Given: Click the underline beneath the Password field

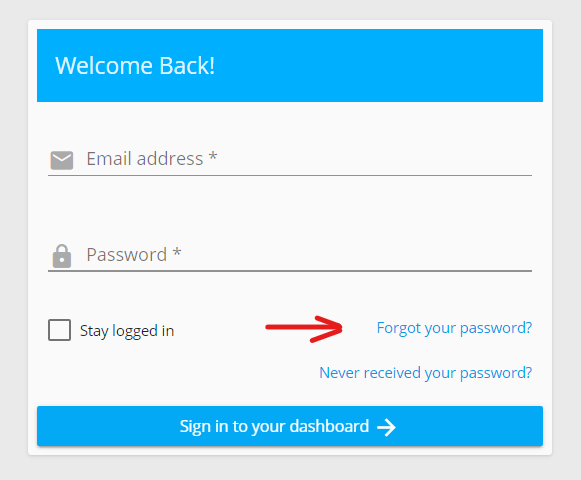Looking at the screenshot, I should tap(290, 271).
